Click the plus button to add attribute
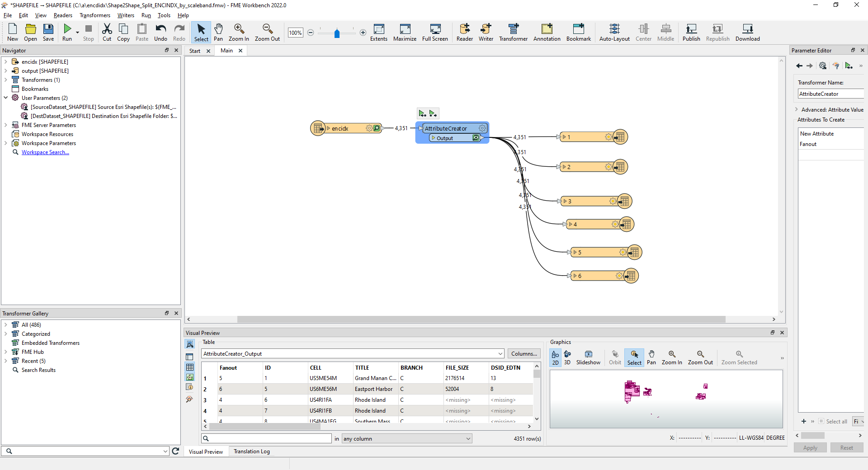The image size is (868, 470). point(804,421)
